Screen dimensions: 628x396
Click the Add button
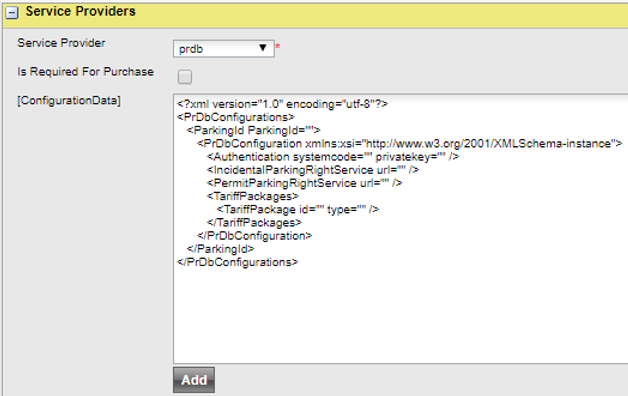click(194, 380)
